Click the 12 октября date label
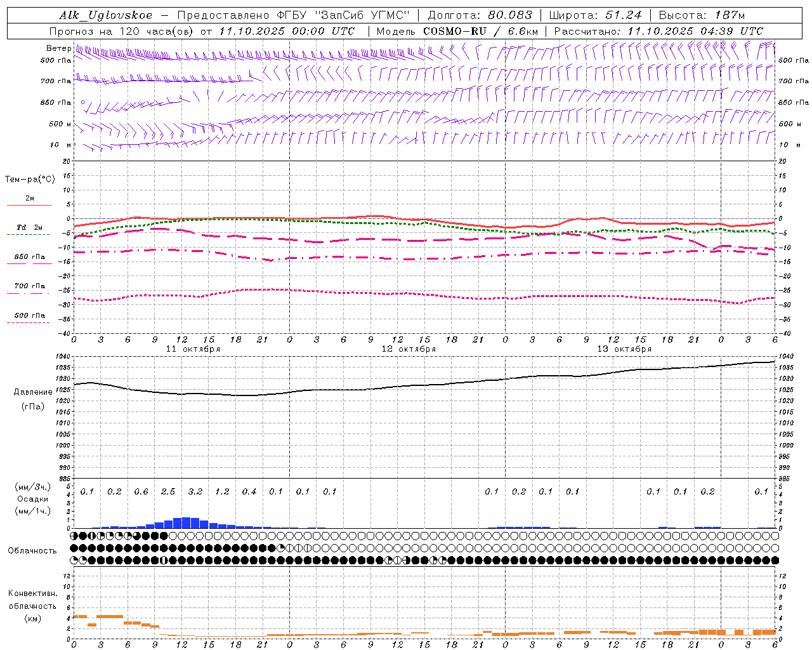Image resolution: width=812 pixels, height=650 pixels. click(409, 349)
